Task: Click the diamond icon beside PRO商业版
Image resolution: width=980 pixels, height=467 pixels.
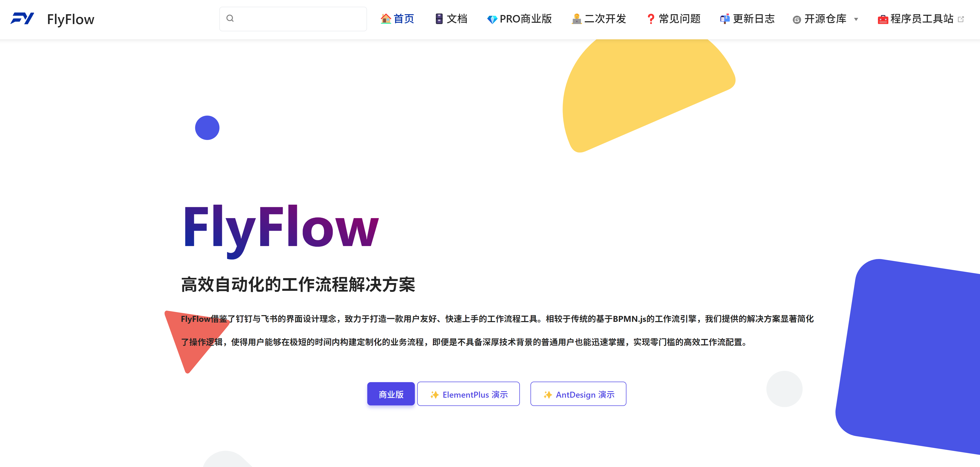Action: pyautogui.click(x=492, y=19)
